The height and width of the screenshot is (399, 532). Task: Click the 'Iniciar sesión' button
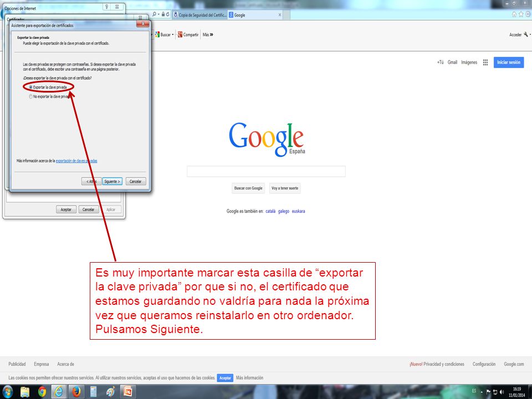[x=509, y=63]
